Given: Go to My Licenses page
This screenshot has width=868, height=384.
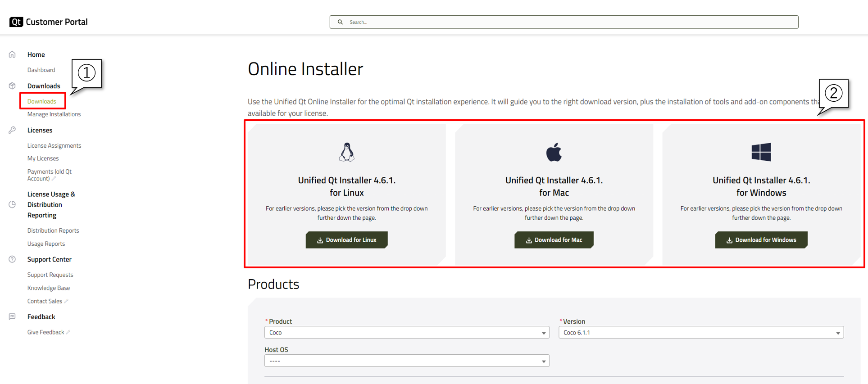Looking at the screenshot, I should [x=43, y=158].
